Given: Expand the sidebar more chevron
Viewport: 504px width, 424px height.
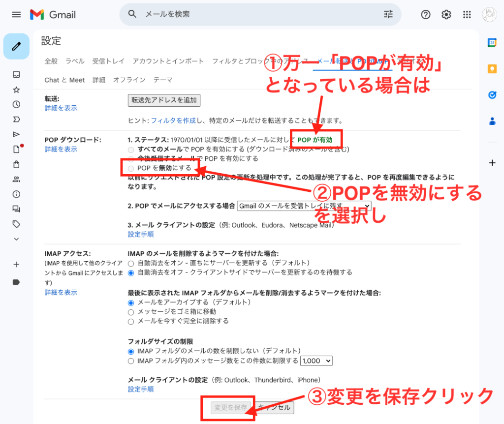Looking at the screenshot, I should 16,239.
